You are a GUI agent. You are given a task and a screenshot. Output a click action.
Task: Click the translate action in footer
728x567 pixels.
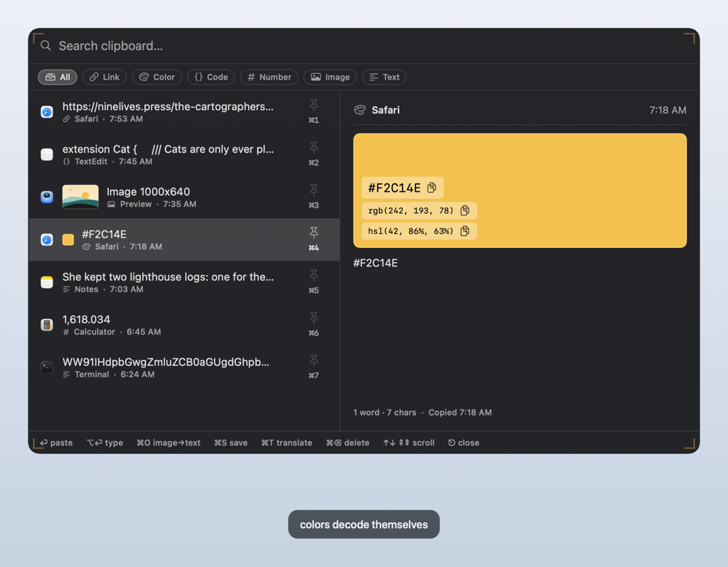point(287,443)
